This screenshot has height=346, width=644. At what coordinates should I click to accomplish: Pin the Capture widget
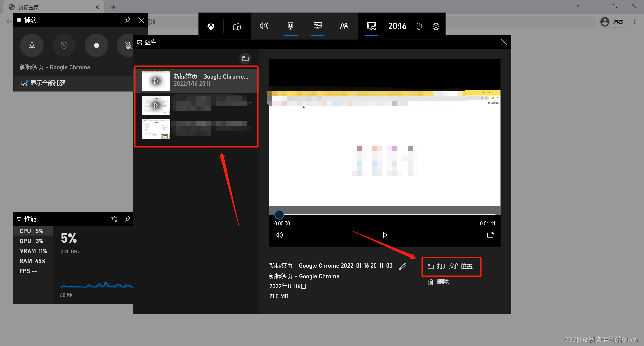(128, 20)
